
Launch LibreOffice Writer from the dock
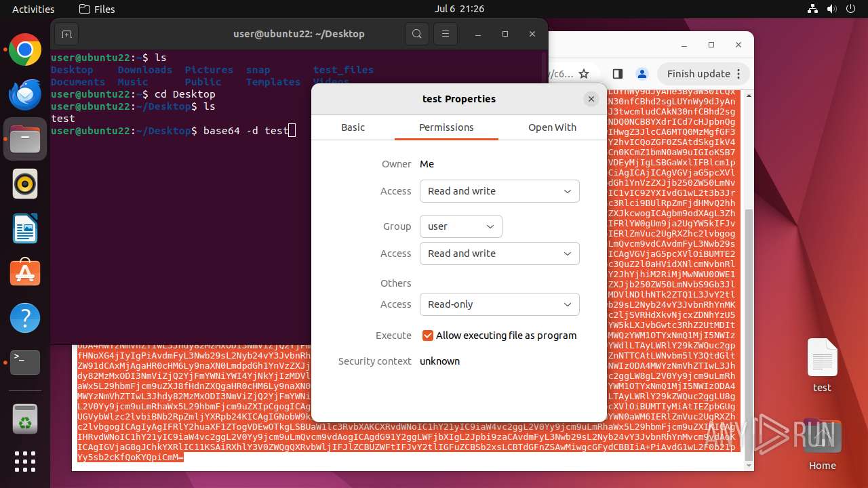pos(25,228)
